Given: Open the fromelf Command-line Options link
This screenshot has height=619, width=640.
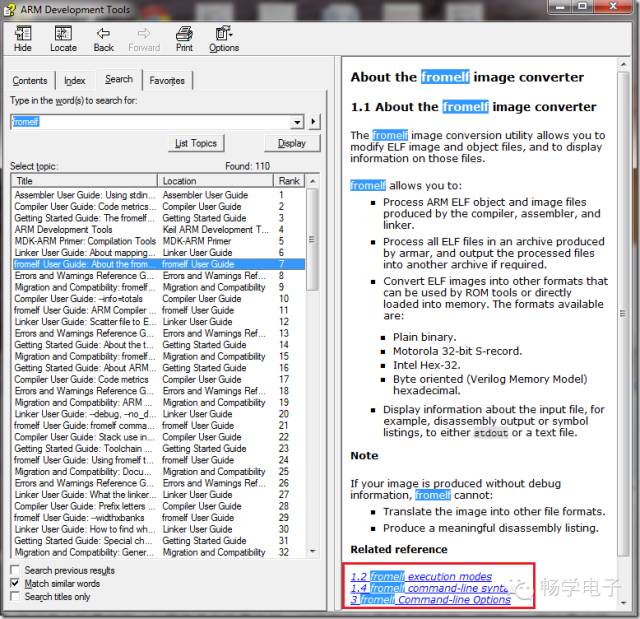Looking at the screenshot, I should (x=431, y=599).
